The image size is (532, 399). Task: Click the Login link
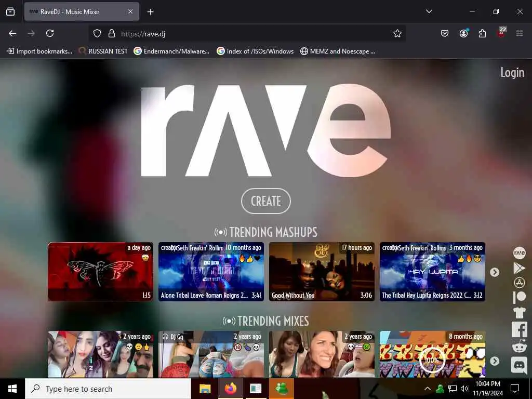click(512, 73)
